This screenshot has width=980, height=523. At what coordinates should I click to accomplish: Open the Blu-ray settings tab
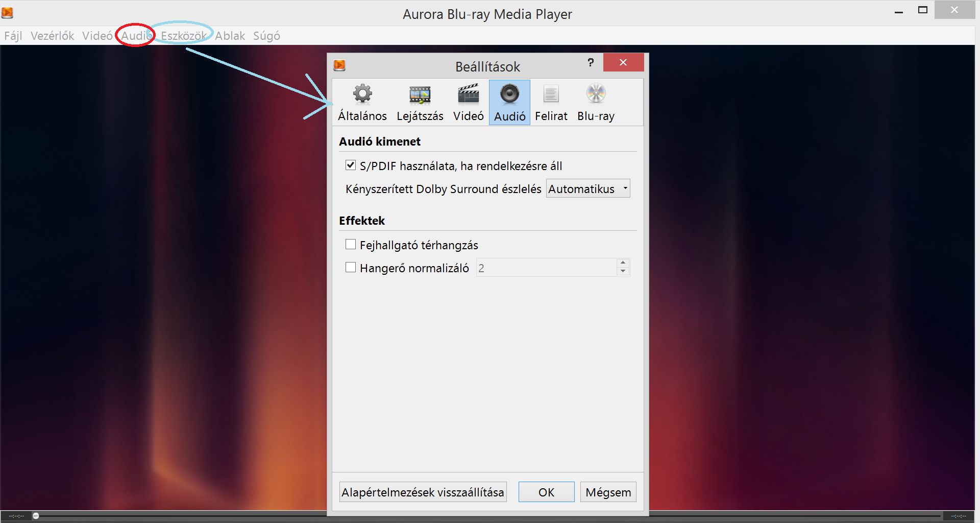click(596, 103)
